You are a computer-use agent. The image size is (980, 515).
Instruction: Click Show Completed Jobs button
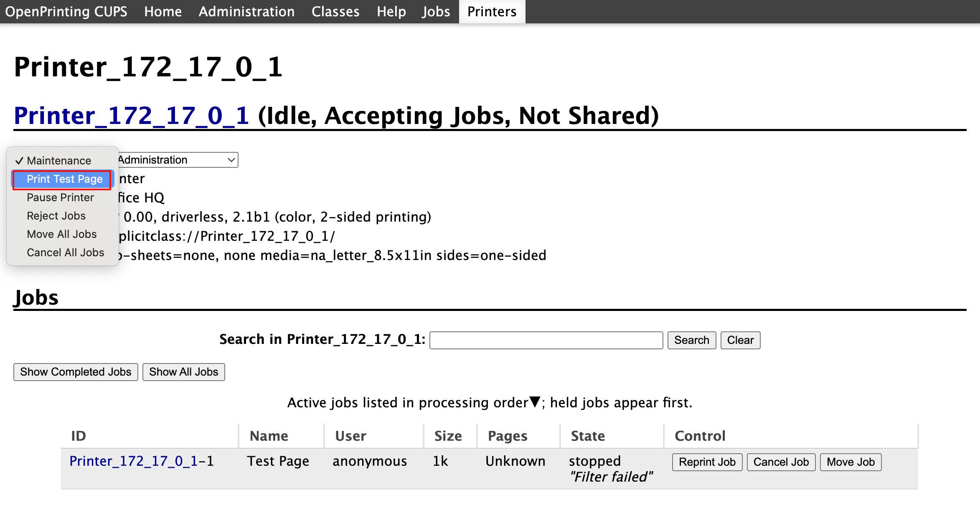(x=76, y=372)
